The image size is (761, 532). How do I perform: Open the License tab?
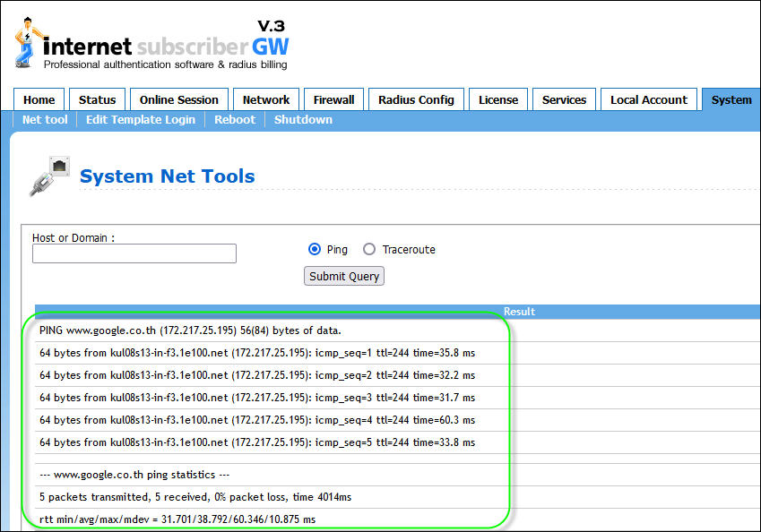497,100
